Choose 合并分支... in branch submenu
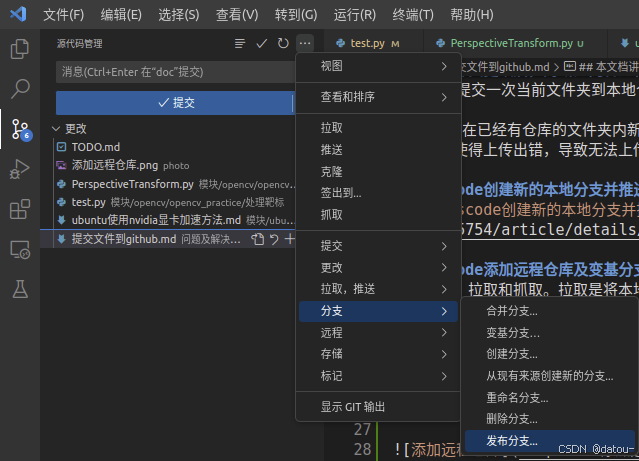Screen dimensions: 639x461 pyautogui.click(x=549, y=311)
